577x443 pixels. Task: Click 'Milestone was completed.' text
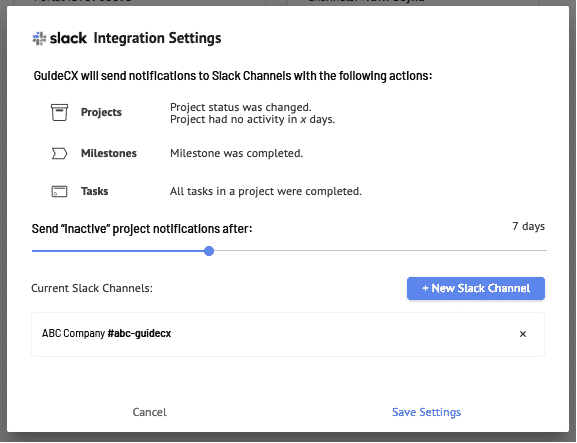[237, 153]
